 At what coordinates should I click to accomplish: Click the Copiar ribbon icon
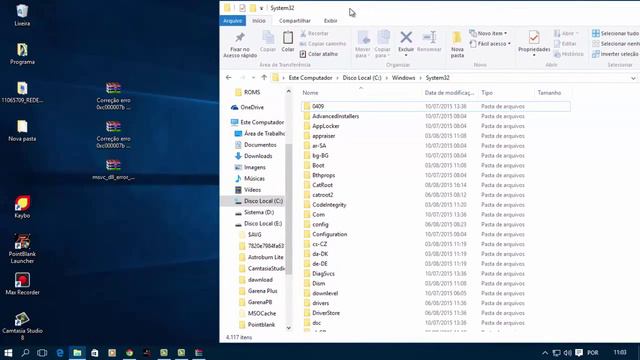click(268, 38)
